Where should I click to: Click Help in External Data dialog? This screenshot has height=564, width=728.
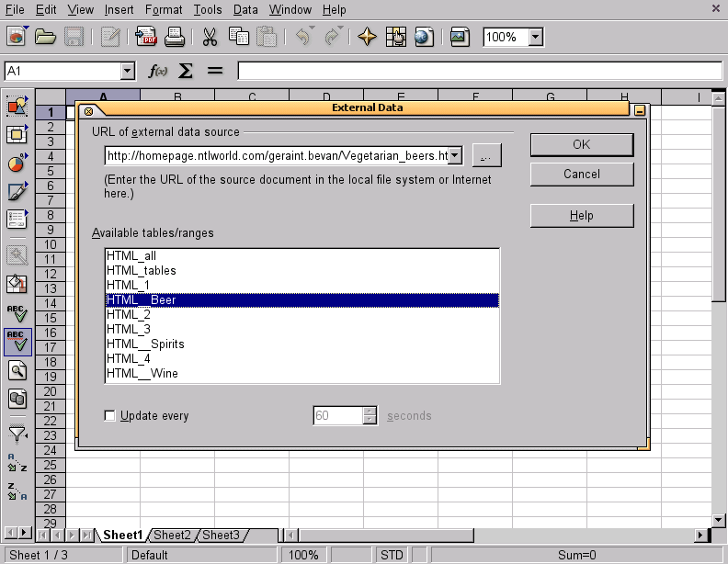582,216
